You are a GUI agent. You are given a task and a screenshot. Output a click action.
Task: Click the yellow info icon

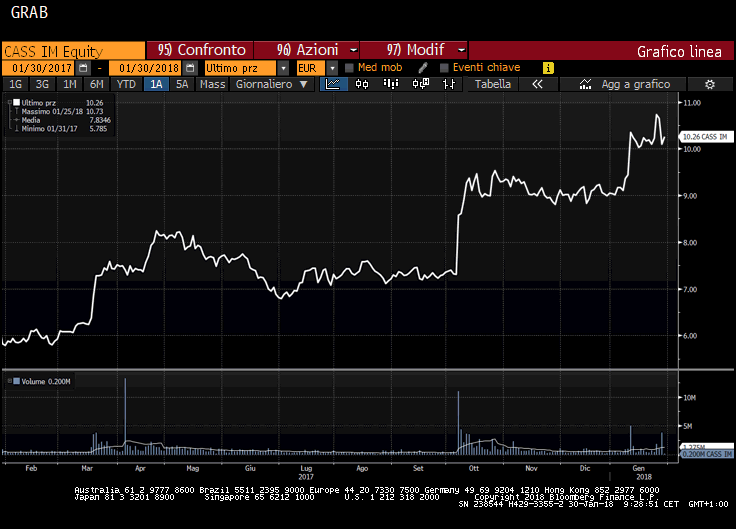[548, 67]
